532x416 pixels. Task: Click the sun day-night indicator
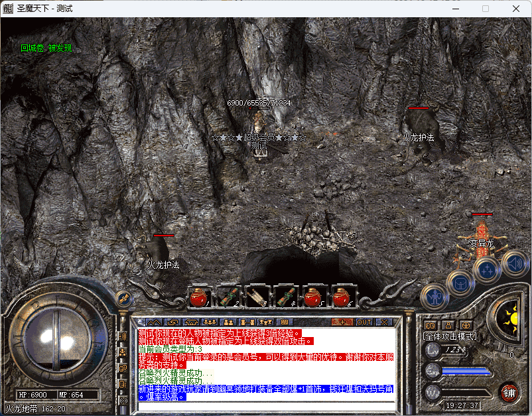coord(509,320)
